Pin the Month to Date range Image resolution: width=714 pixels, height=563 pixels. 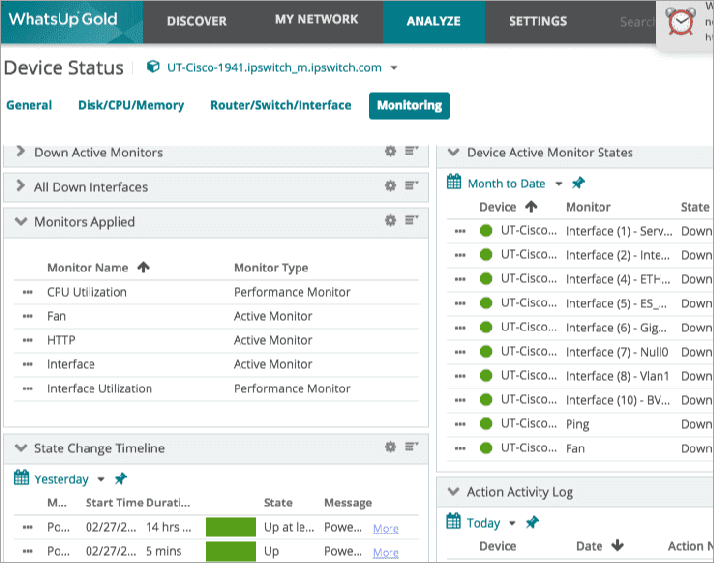pyautogui.click(x=578, y=183)
